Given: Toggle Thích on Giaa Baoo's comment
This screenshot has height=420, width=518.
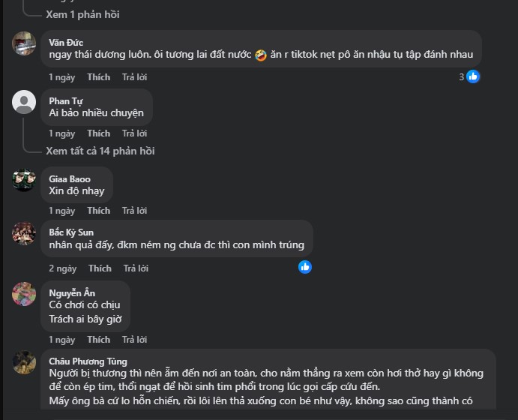Looking at the screenshot, I should click(x=98, y=211).
